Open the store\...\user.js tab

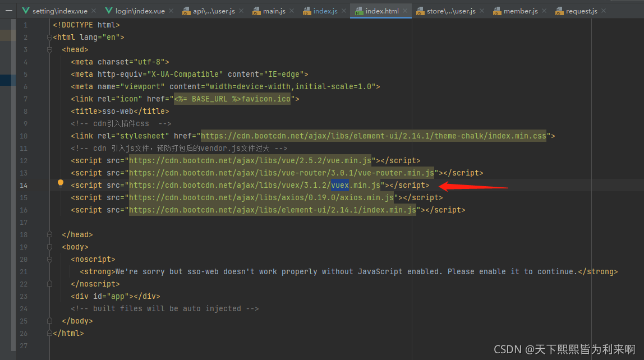[x=451, y=11]
